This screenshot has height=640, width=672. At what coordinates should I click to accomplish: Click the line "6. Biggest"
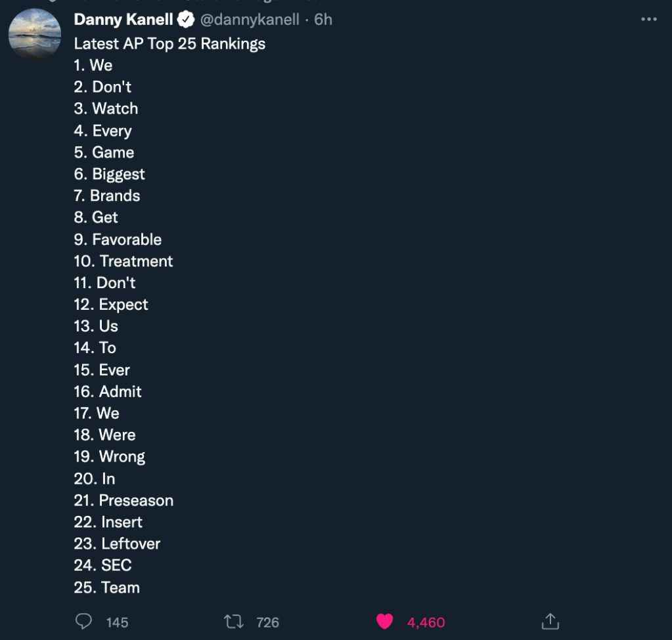click(110, 174)
